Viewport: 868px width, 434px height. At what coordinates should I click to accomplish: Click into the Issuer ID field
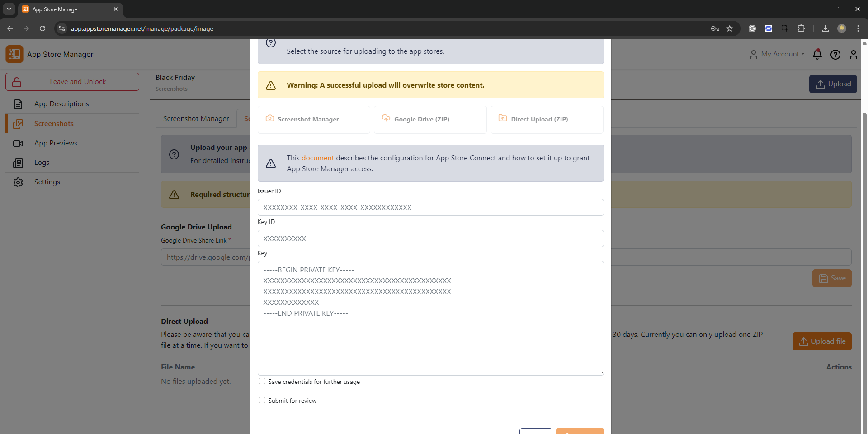(430, 208)
